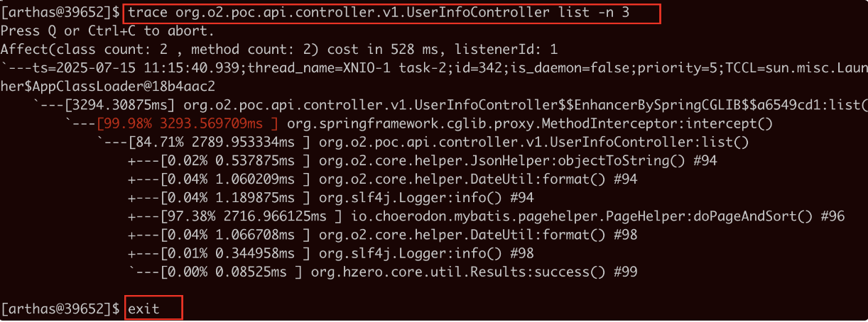This screenshot has height=322, width=868.
Task: Click the bottom arthas@39652 prompt label
Action: (61, 309)
